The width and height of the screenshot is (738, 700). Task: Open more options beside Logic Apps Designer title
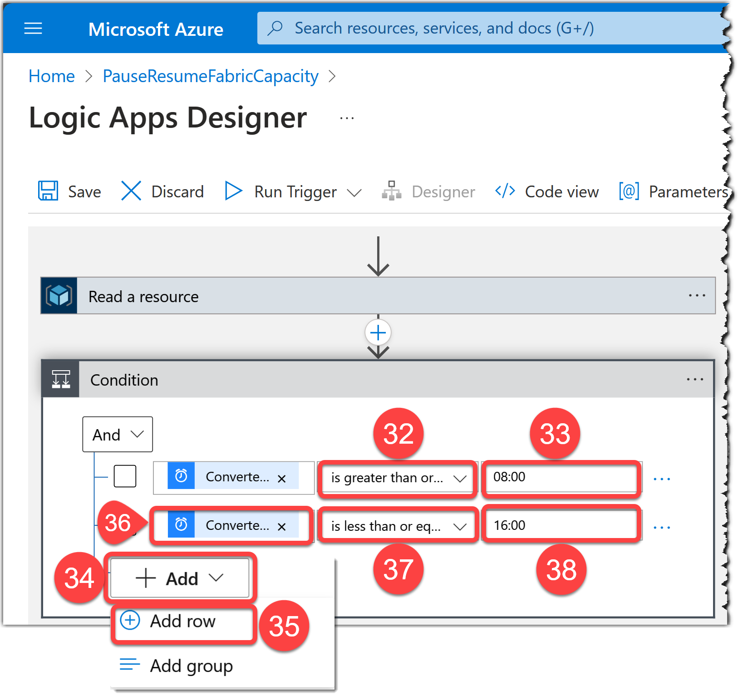click(347, 118)
